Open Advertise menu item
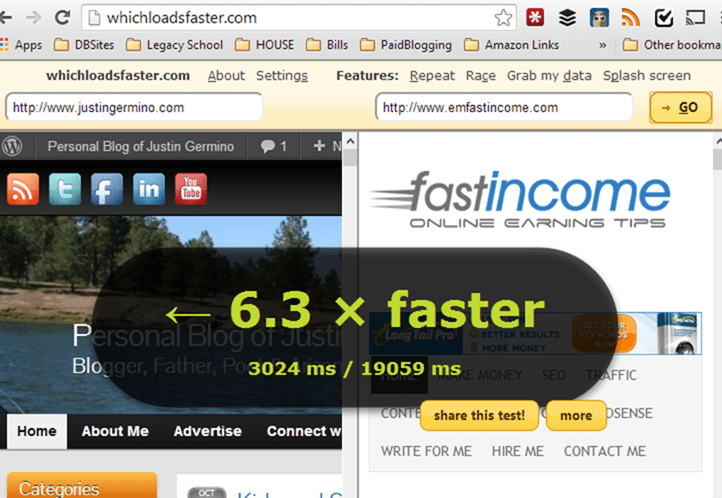This screenshot has width=722, height=498. 208,431
